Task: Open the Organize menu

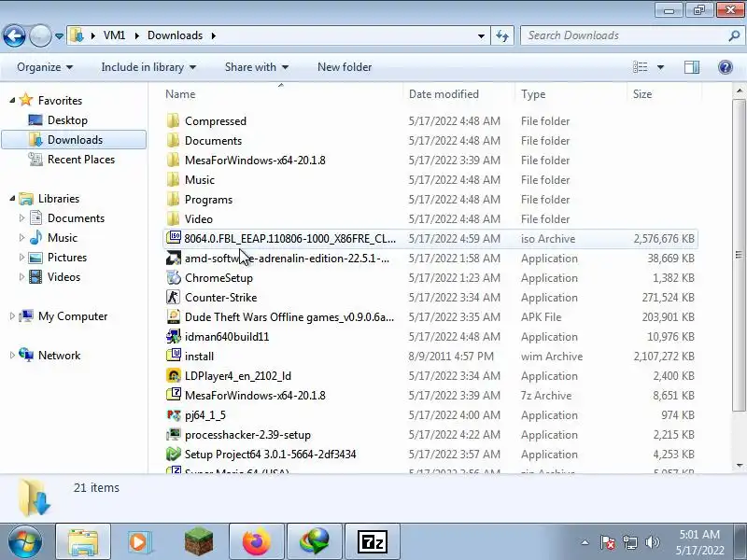Action: pos(45,67)
